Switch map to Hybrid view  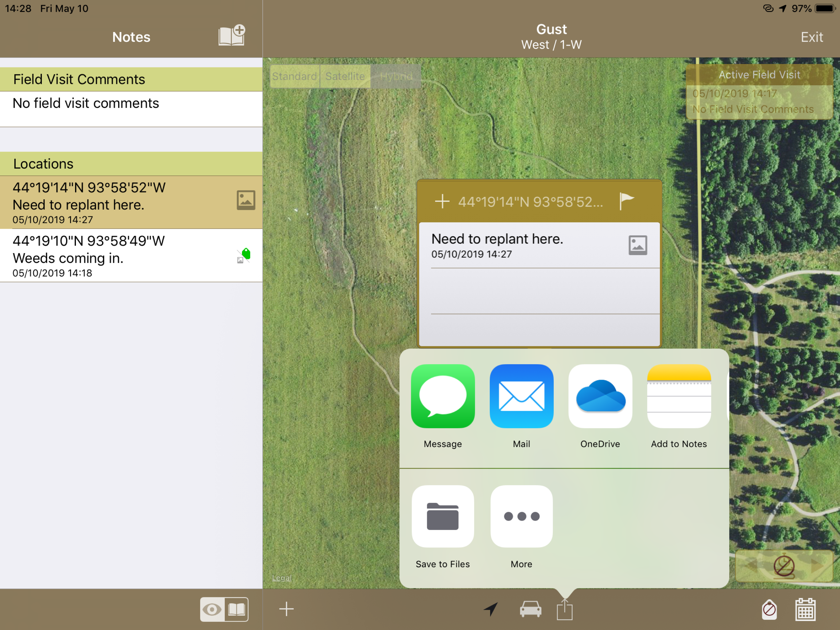click(396, 76)
